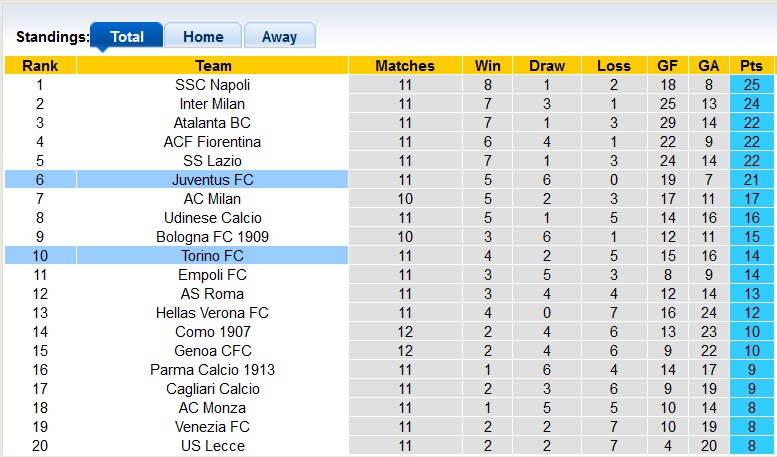Viewport: 777px width, 457px height.
Task: Click the Pts column header
Action: pos(751,66)
